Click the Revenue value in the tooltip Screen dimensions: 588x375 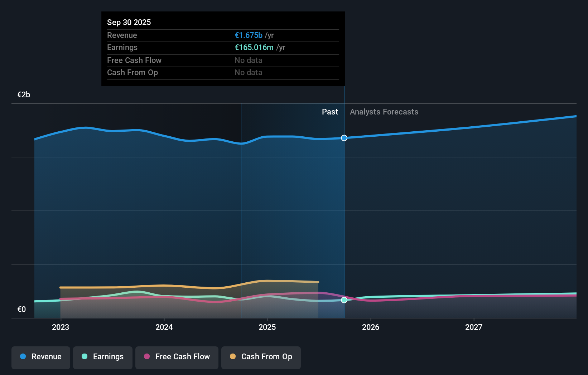coord(248,35)
